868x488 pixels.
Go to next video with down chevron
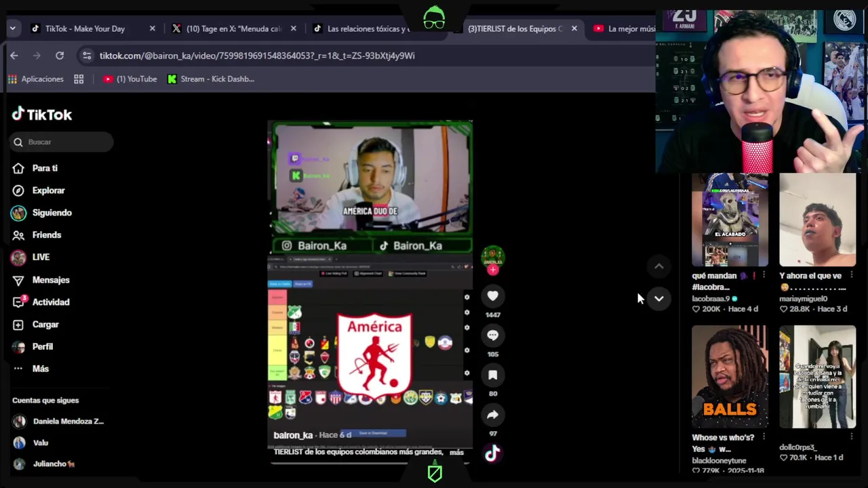[x=658, y=299]
